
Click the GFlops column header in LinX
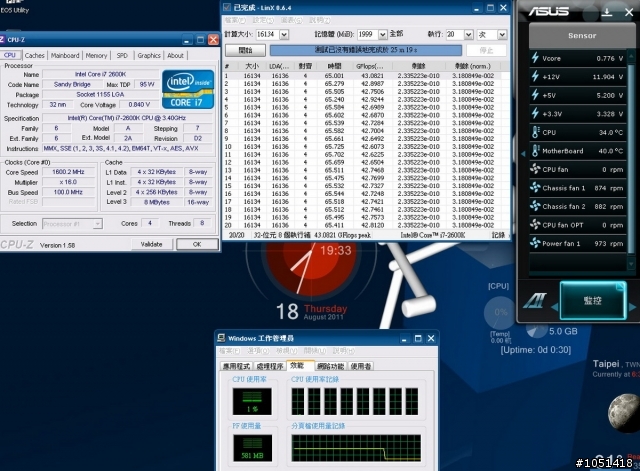click(x=370, y=66)
